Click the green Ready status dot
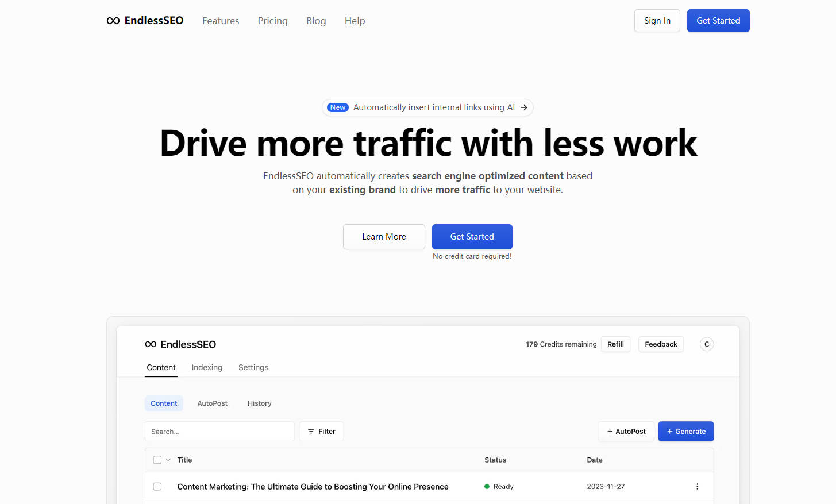The height and width of the screenshot is (504, 836). point(488,486)
